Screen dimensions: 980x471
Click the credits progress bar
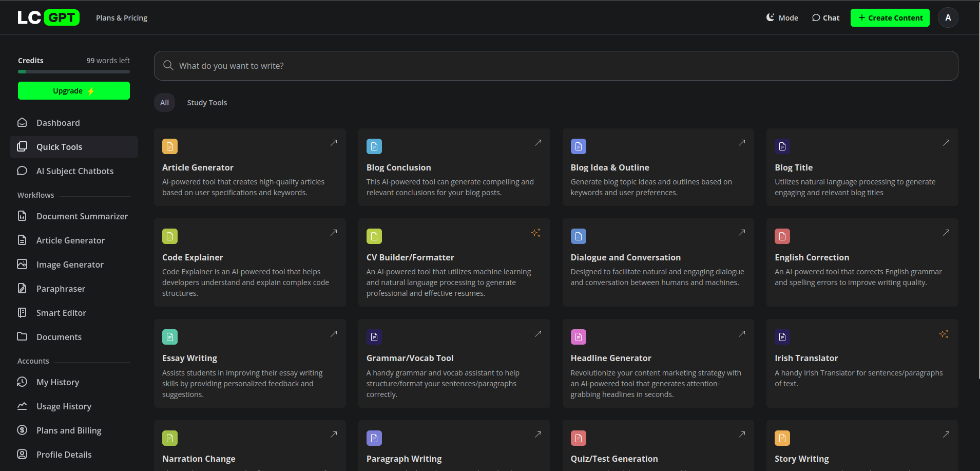click(74, 72)
